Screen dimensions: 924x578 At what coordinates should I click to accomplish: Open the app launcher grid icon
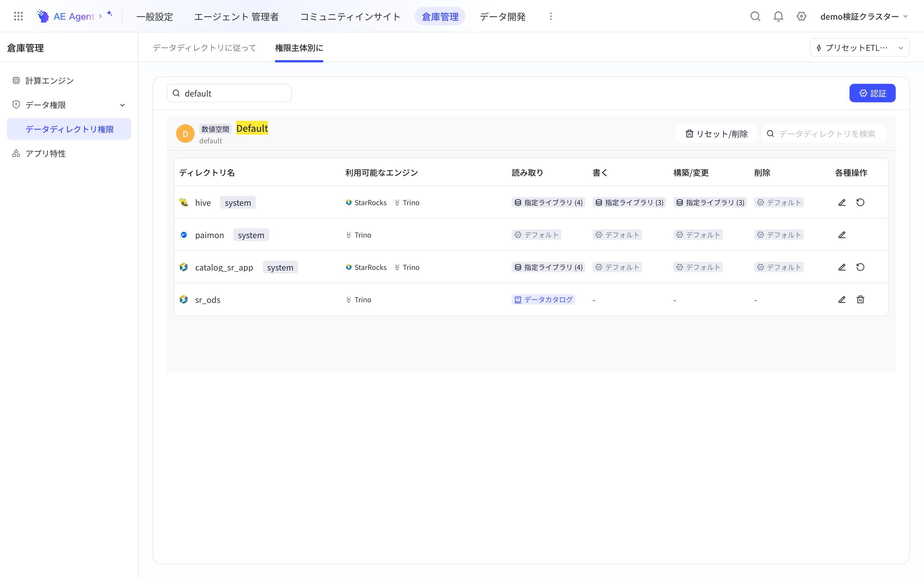18,16
